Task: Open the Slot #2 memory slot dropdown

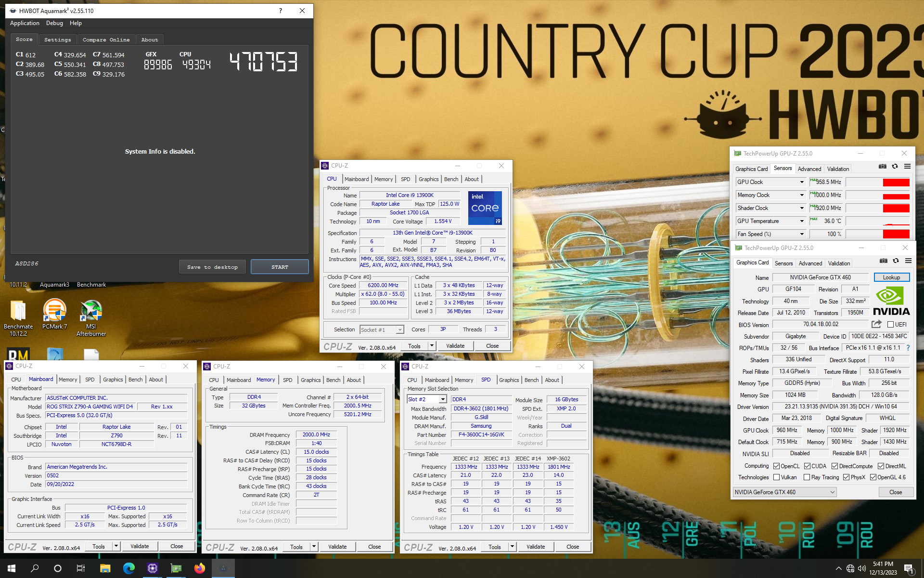Action: click(427, 399)
